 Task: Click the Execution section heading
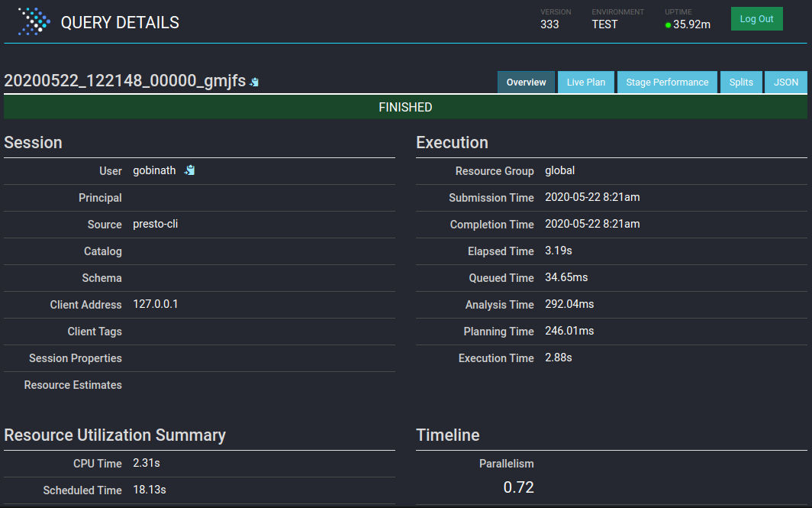tap(452, 143)
